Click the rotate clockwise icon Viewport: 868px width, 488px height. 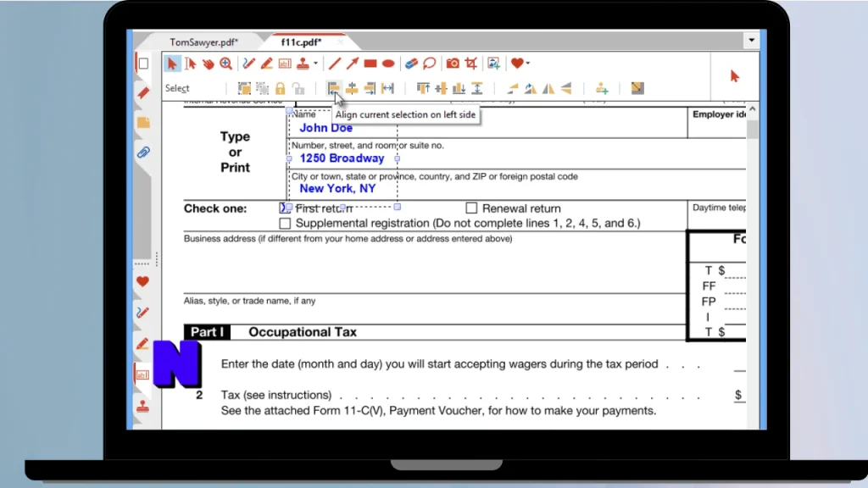(531, 88)
